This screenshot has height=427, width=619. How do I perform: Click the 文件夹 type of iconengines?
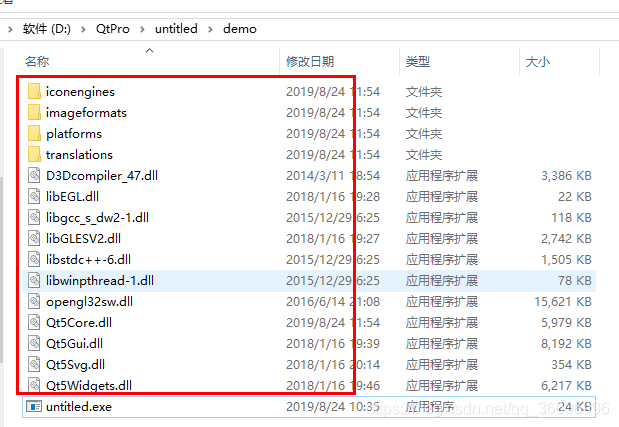[424, 92]
